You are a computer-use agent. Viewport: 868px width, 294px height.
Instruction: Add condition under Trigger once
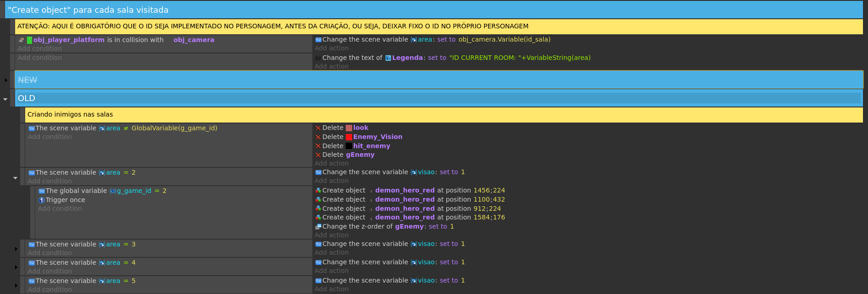pyautogui.click(x=60, y=209)
